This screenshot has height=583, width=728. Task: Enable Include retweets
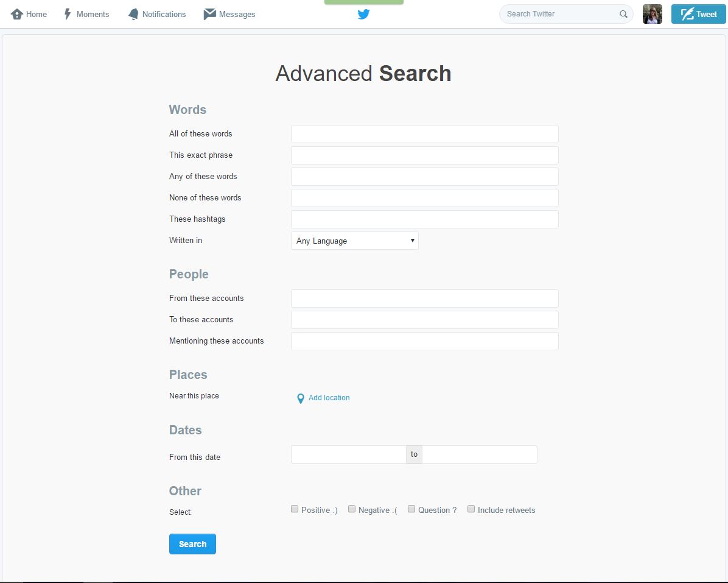click(x=471, y=508)
